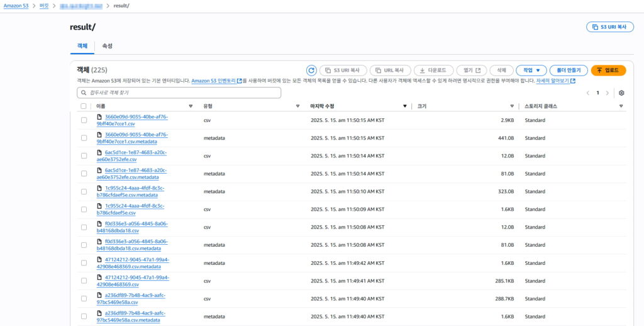Check the box for 47124212…42908e468369.csv.metadata
Viewport: 644px width, 326px height.
(x=84, y=262)
